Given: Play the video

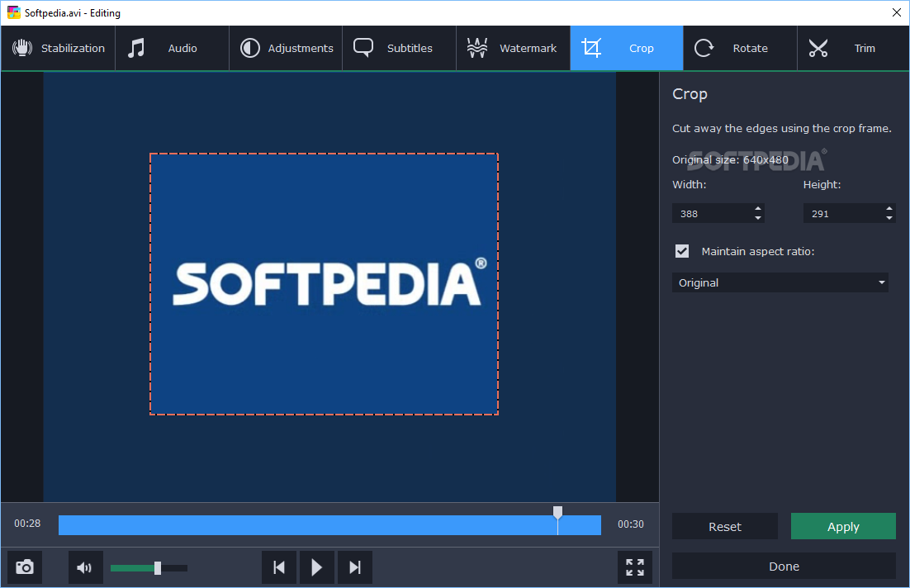Looking at the screenshot, I should point(317,567).
